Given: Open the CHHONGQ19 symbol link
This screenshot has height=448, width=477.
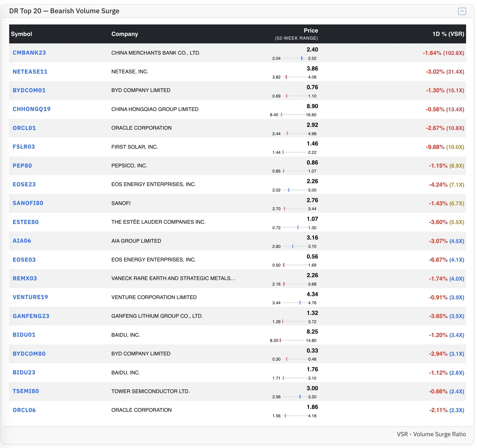Looking at the screenshot, I should (32, 109).
